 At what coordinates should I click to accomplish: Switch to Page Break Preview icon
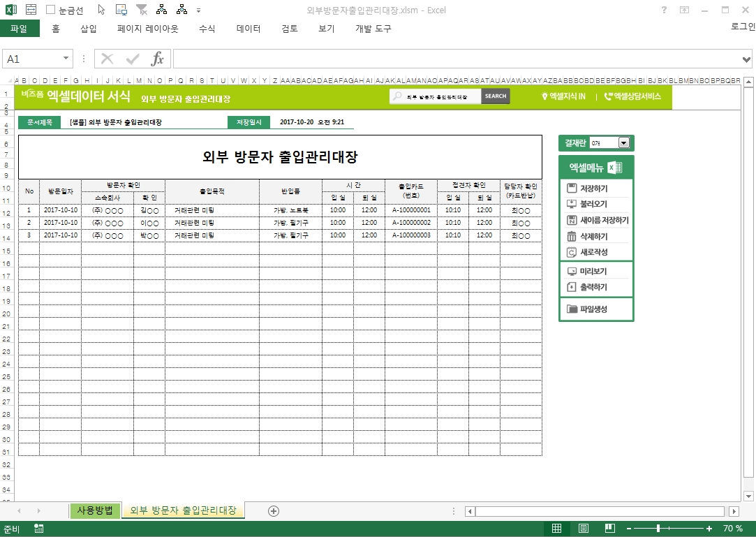click(x=610, y=529)
